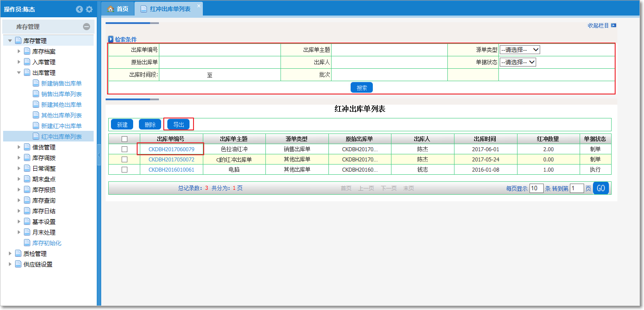Click the 导出 export button
Screen dimensions: 644x310
click(x=178, y=125)
